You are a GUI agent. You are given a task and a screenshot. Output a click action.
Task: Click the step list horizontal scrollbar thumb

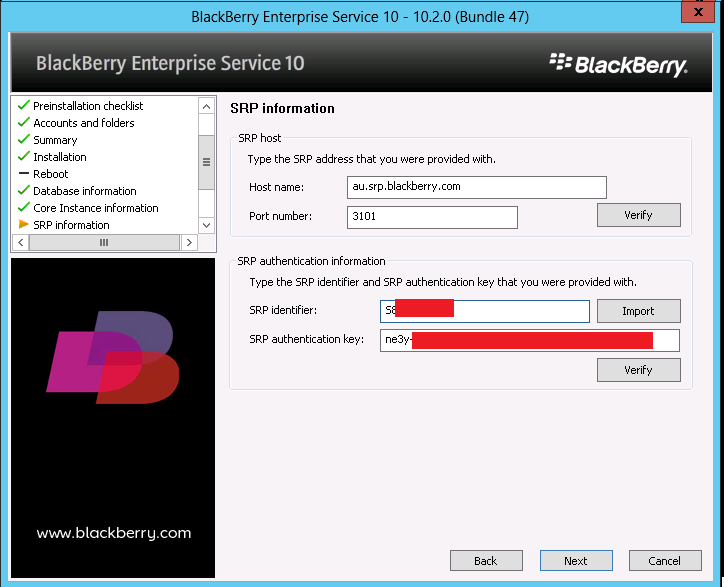point(104,242)
